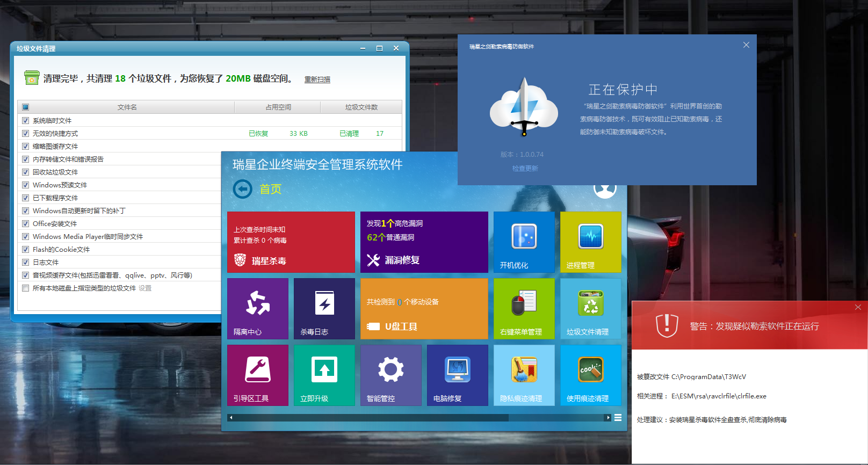
Task: Click the tampered file path C:\ProgramData\T3WcV
Action: point(708,377)
